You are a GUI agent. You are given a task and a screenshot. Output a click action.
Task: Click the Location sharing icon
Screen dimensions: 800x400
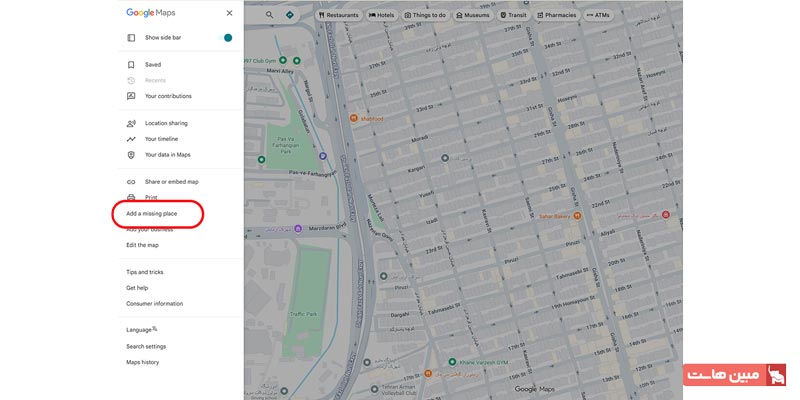(131, 123)
